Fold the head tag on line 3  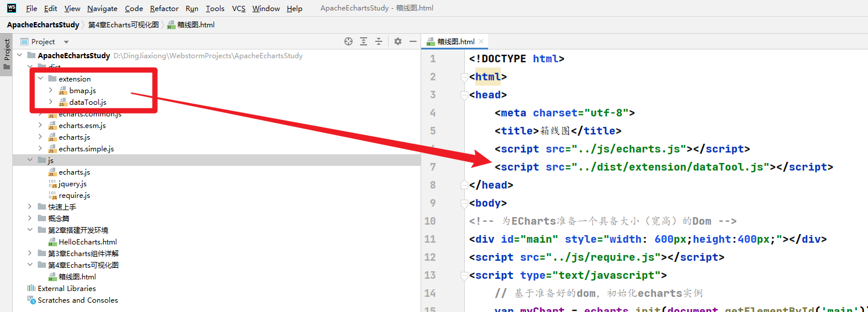pos(464,95)
